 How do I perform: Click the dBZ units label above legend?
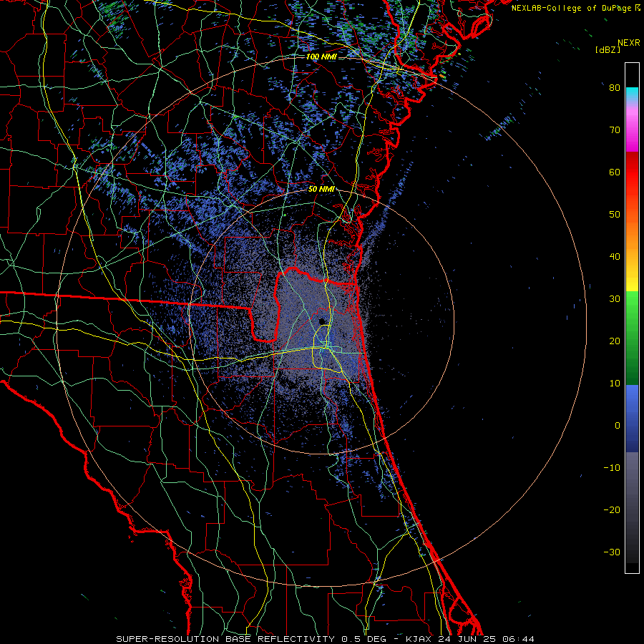click(x=608, y=49)
